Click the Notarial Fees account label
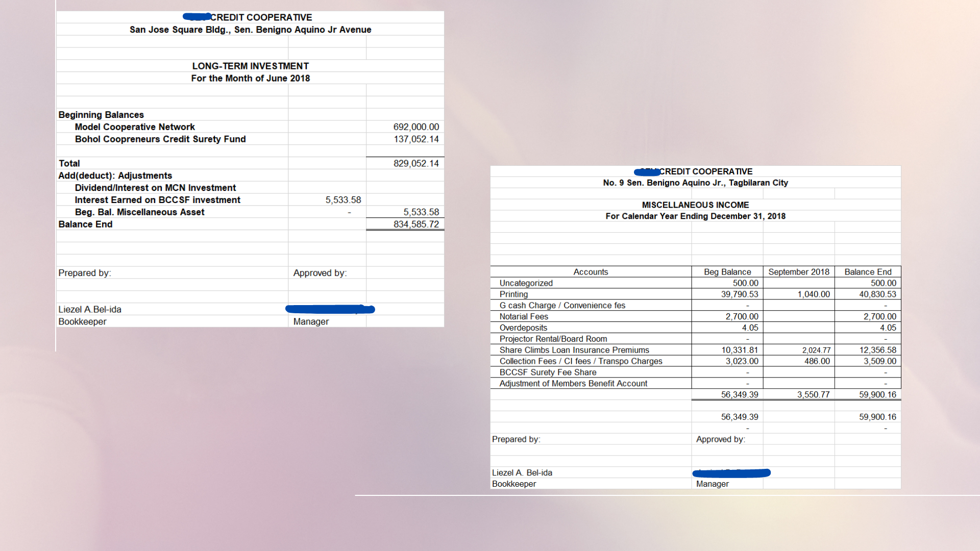The width and height of the screenshot is (980, 551). [524, 317]
